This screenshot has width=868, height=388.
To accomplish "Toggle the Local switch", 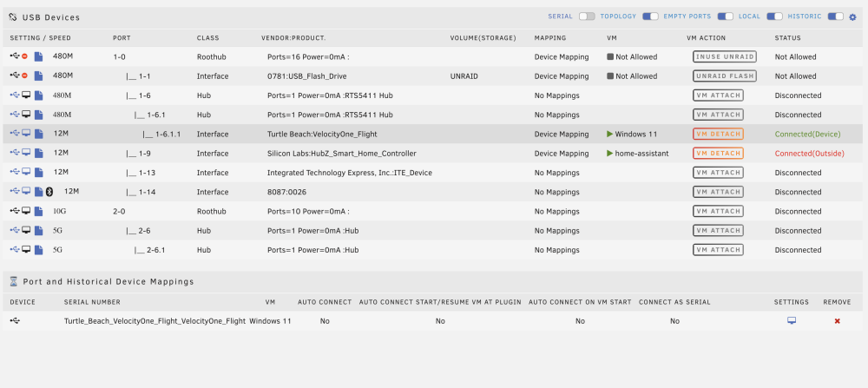I will (774, 16).
